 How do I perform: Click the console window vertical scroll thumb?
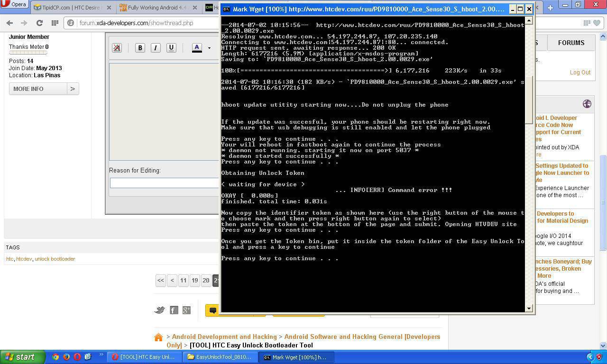point(529,101)
